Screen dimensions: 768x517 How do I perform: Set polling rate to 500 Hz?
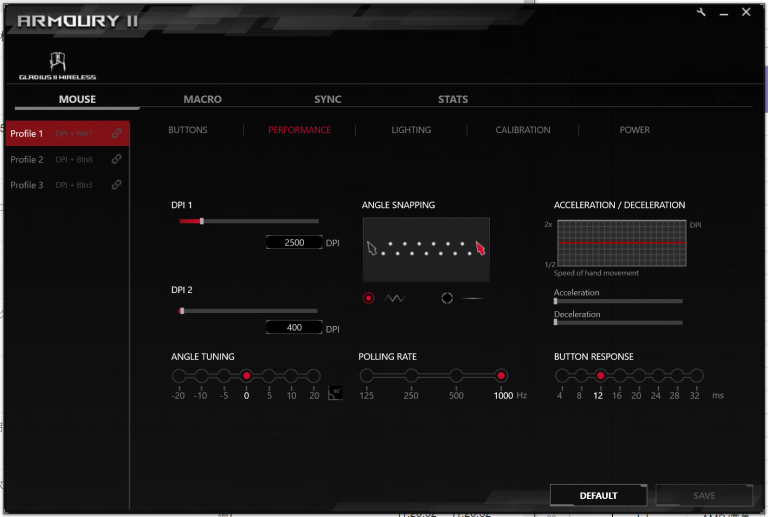pos(456,376)
